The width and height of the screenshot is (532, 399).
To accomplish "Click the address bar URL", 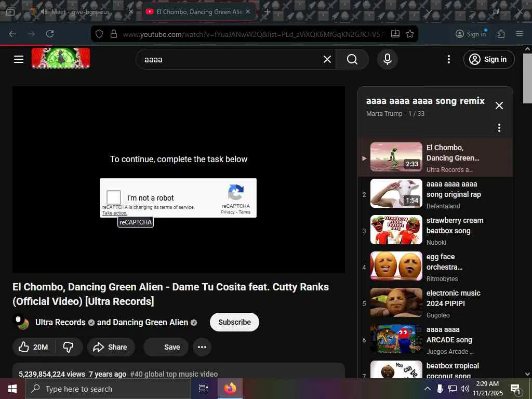I will (x=254, y=34).
